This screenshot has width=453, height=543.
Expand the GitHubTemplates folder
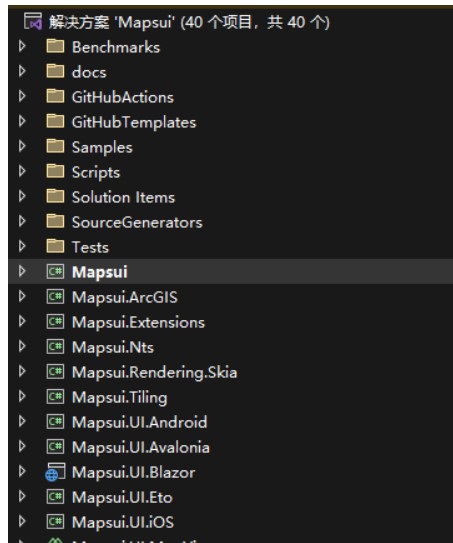[22, 121]
